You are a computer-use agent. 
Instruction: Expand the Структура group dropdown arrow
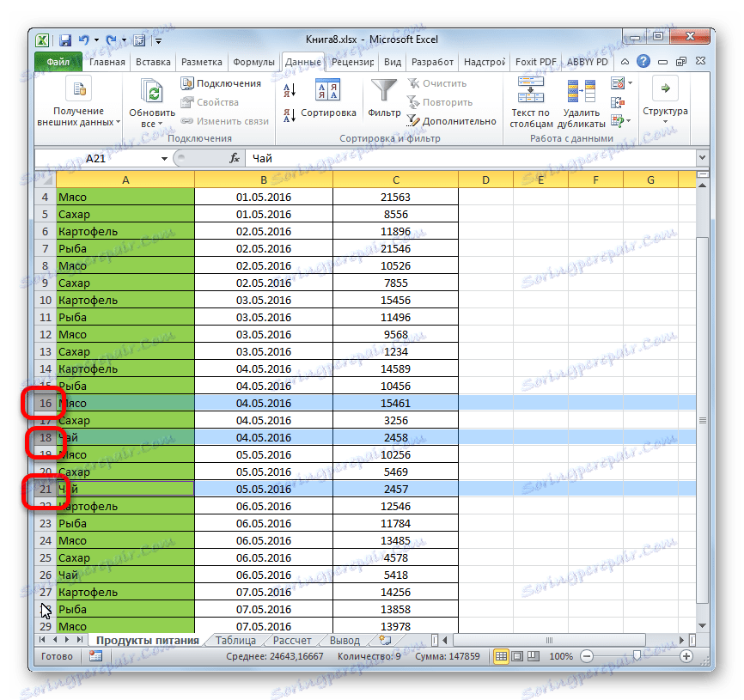[x=666, y=120]
